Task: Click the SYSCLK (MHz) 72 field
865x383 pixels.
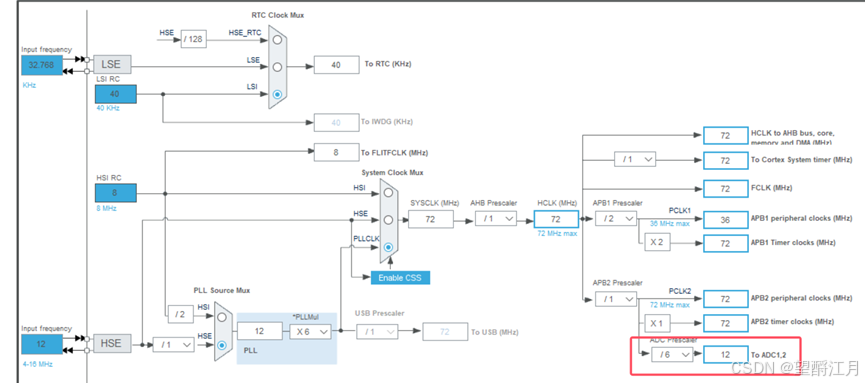Action: click(x=430, y=219)
